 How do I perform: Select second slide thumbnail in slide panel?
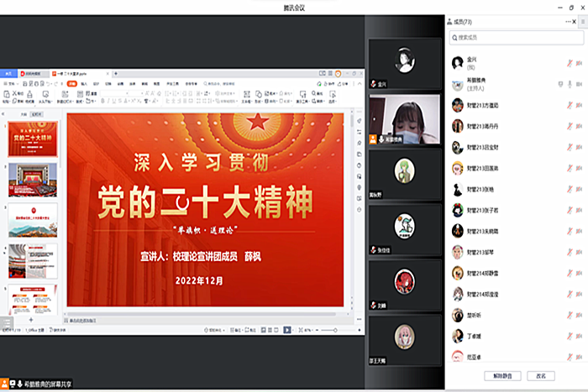[x=33, y=179]
